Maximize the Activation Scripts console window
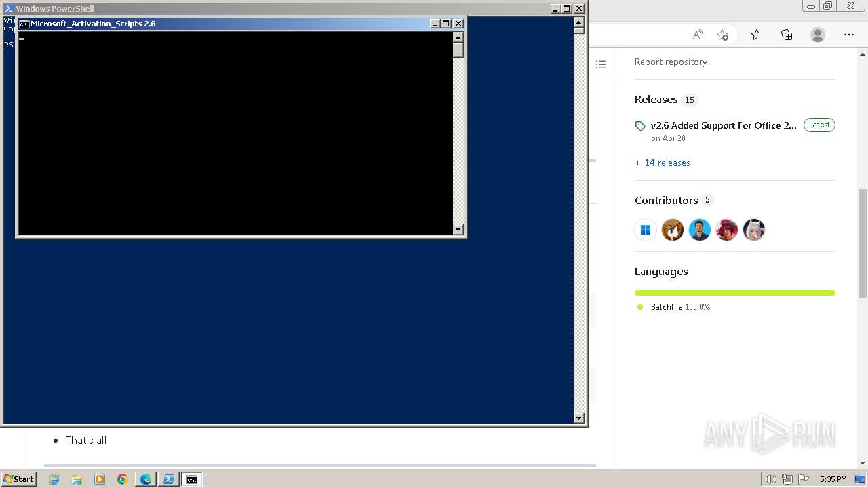868x488 pixels. pos(446,24)
